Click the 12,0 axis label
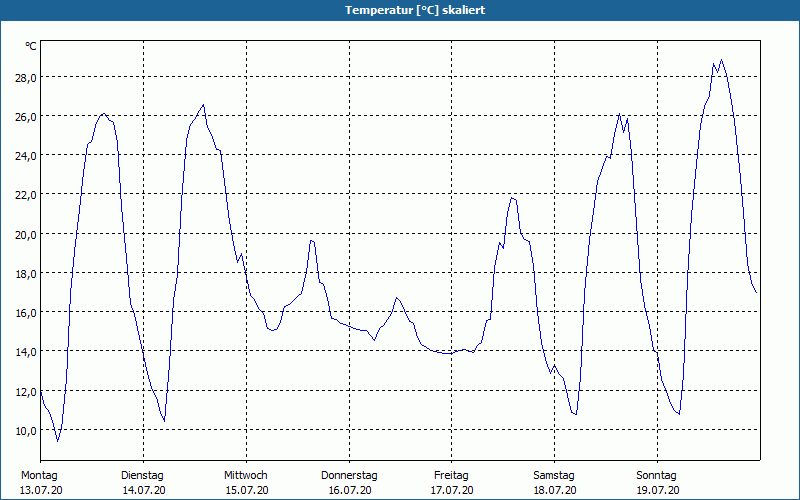 click(x=26, y=392)
